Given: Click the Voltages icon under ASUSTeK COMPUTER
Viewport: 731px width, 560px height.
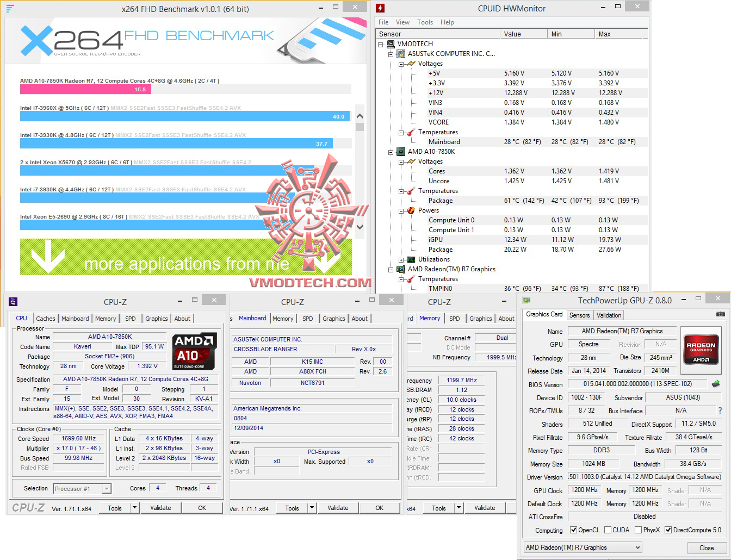Looking at the screenshot, I should 411,64.
